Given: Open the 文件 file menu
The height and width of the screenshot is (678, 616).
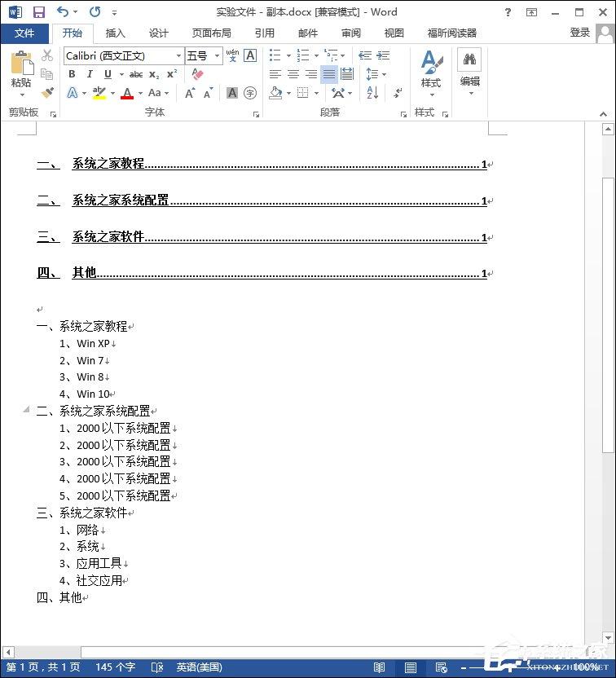Looking at the screenshot, I should (x=24, y=33).
